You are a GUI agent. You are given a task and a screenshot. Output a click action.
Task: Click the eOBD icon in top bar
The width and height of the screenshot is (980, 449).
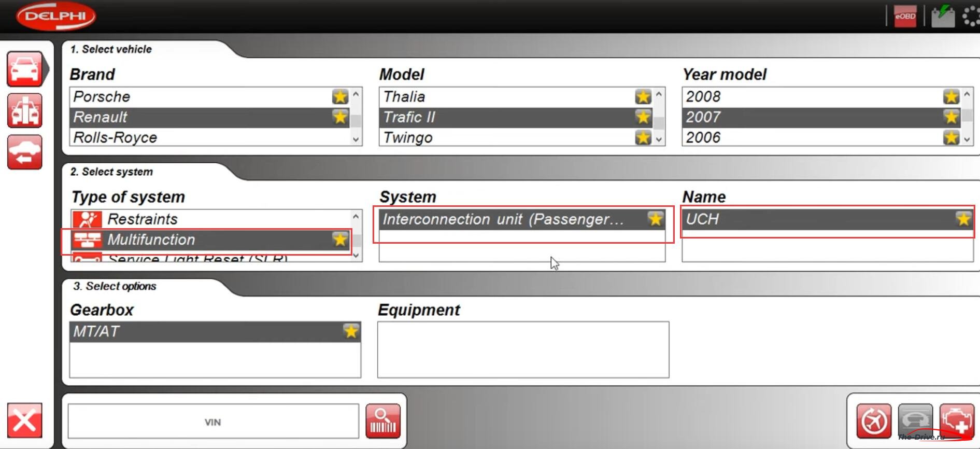click(905, 16)
